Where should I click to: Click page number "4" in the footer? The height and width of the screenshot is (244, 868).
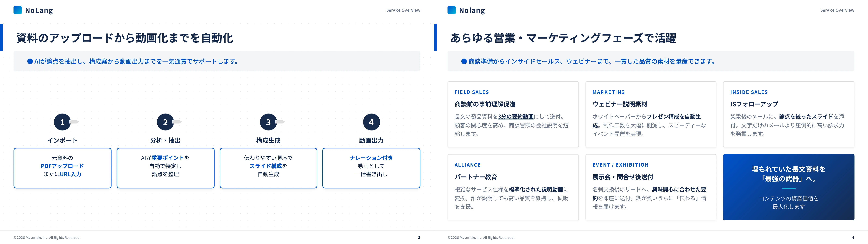pyautogui.click(x=853, y=238)
